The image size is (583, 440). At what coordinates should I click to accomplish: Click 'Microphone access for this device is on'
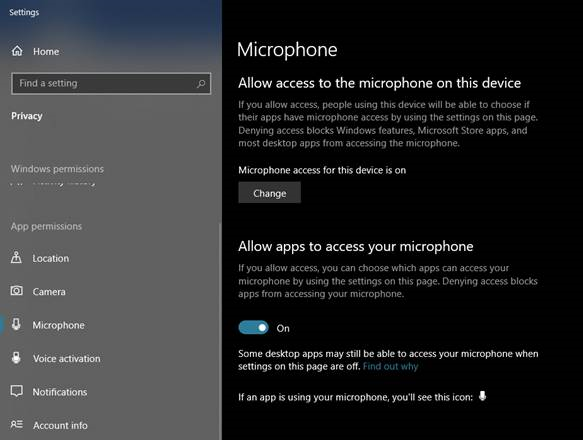[x=322, y=170]
